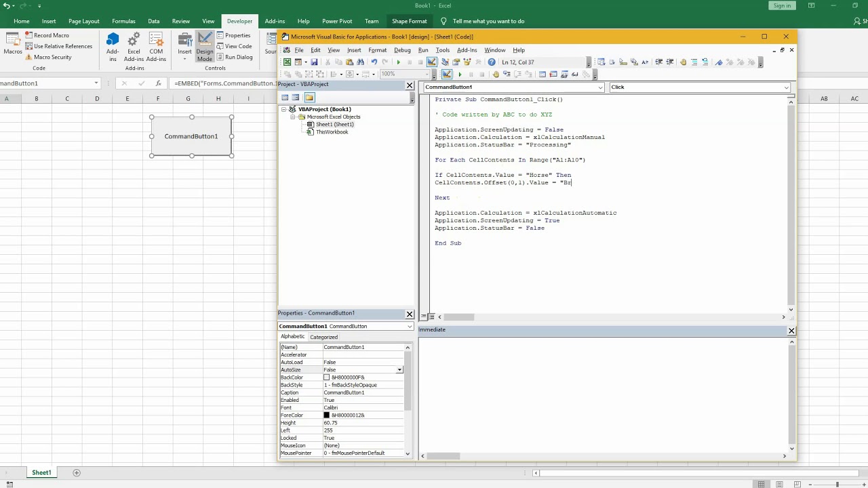Click the Find binoculars icon in VBA toolbar
The image size is (868, 488).
tap(360, 62)
